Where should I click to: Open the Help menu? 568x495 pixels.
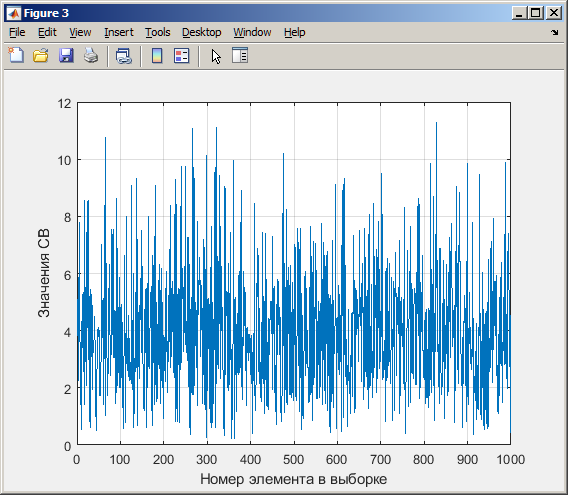pyautogui.click(x=295, y=32)
